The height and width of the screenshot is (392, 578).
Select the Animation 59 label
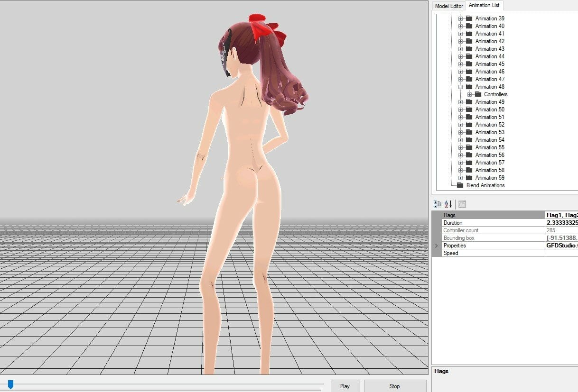pyautogui.click(x=490, y=178)
